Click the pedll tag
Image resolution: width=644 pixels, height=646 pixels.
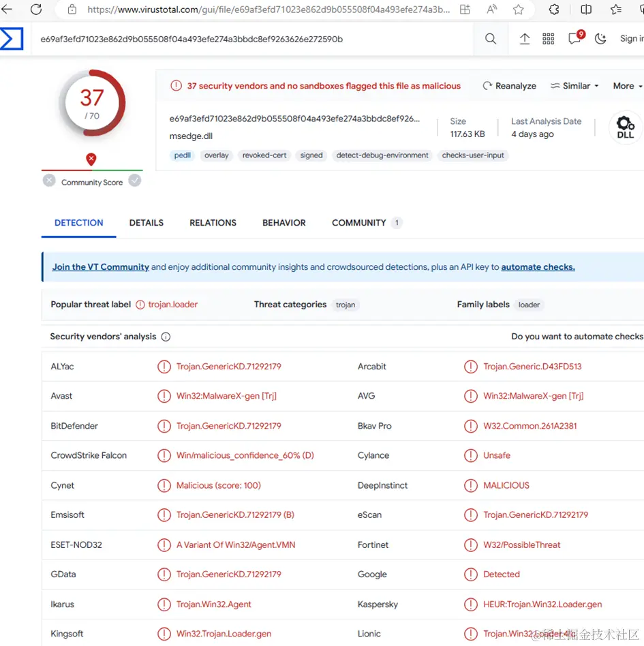pyautogui.click(x=182, y=155)
